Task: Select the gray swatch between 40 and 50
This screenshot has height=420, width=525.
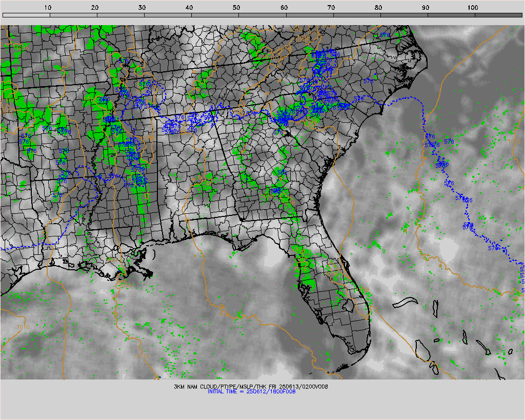Action: (215, 15)
